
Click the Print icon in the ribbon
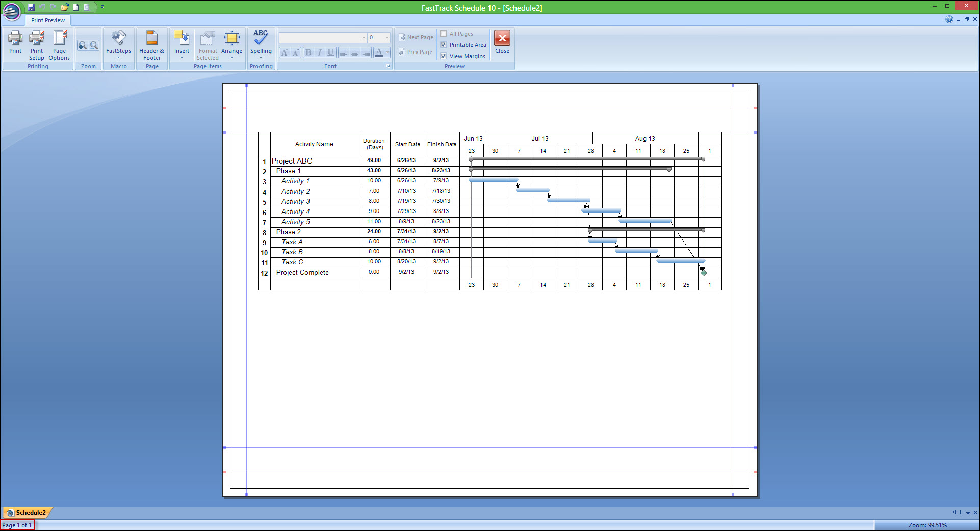[x=15, y=42]
